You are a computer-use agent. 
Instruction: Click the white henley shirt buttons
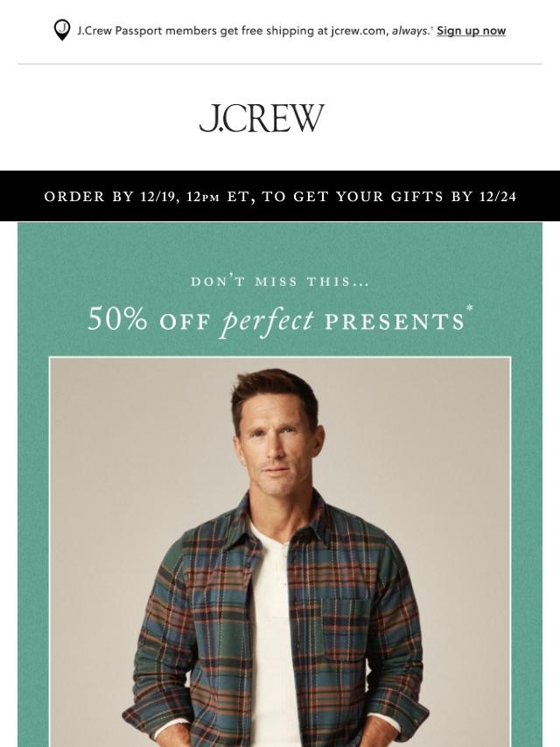tap(284, 564)
